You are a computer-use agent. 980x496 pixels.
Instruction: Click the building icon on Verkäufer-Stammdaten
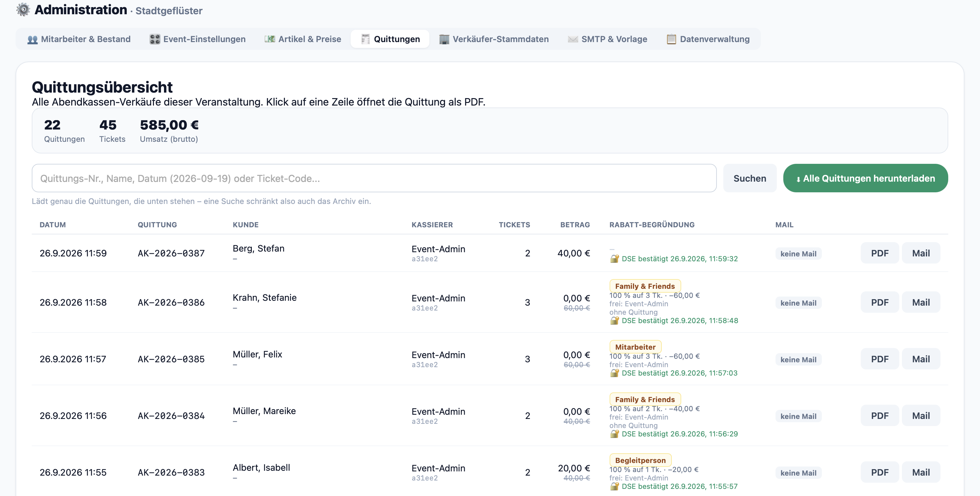444,39
